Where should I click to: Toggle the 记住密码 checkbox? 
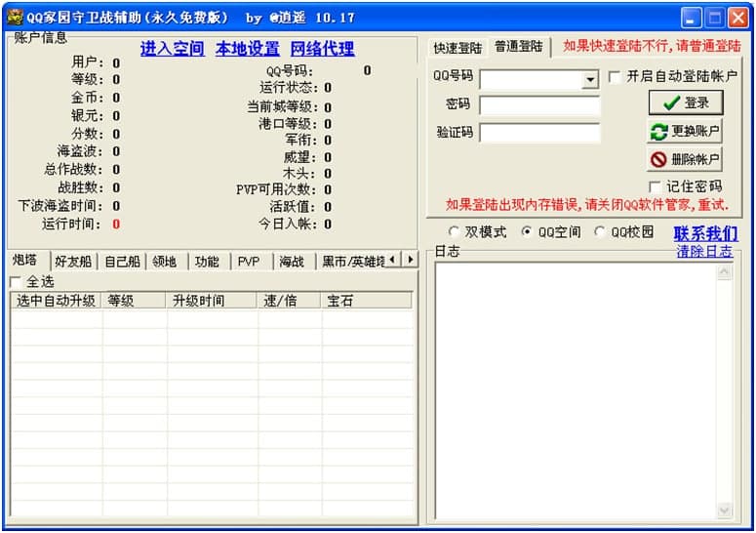point(655,186)
